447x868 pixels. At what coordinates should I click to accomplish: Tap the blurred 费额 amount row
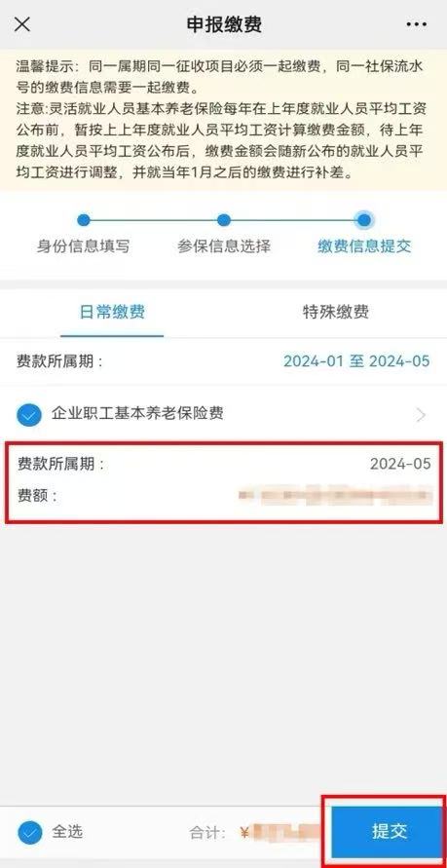[224, 495]
